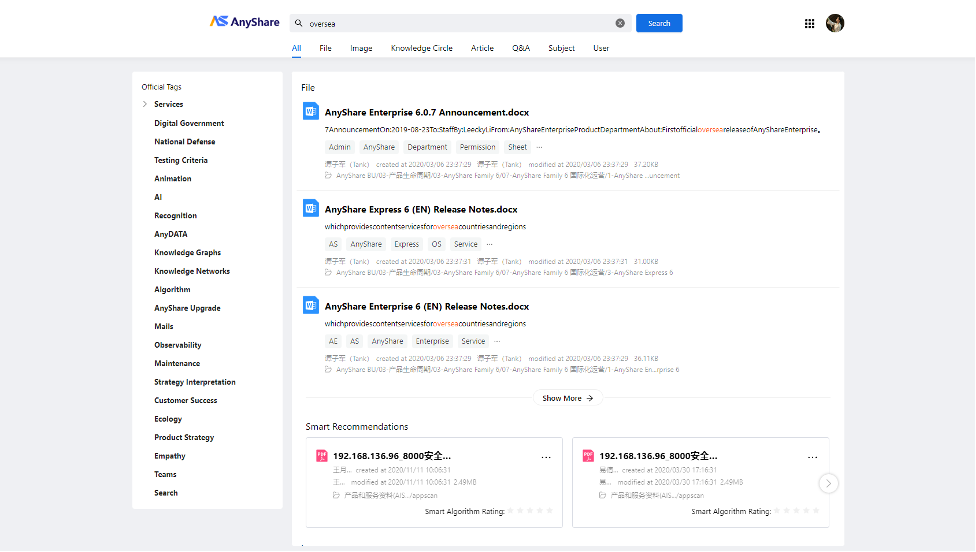The image size is (976, 552).
Task: Open AnyShare Enterprise 6 (EN) Release Notes.docx
Action: pos(427,307)
